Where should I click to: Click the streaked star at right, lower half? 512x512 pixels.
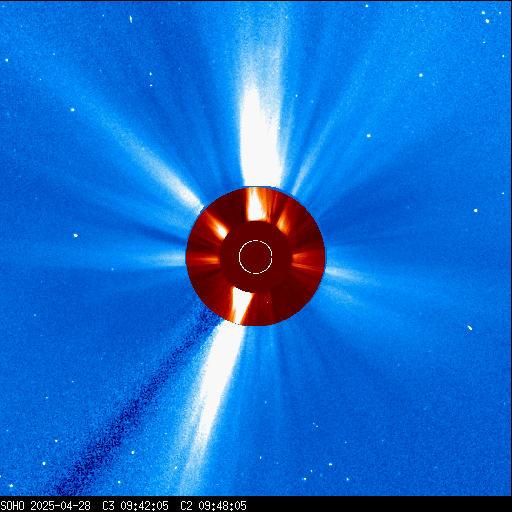point(470,328)
